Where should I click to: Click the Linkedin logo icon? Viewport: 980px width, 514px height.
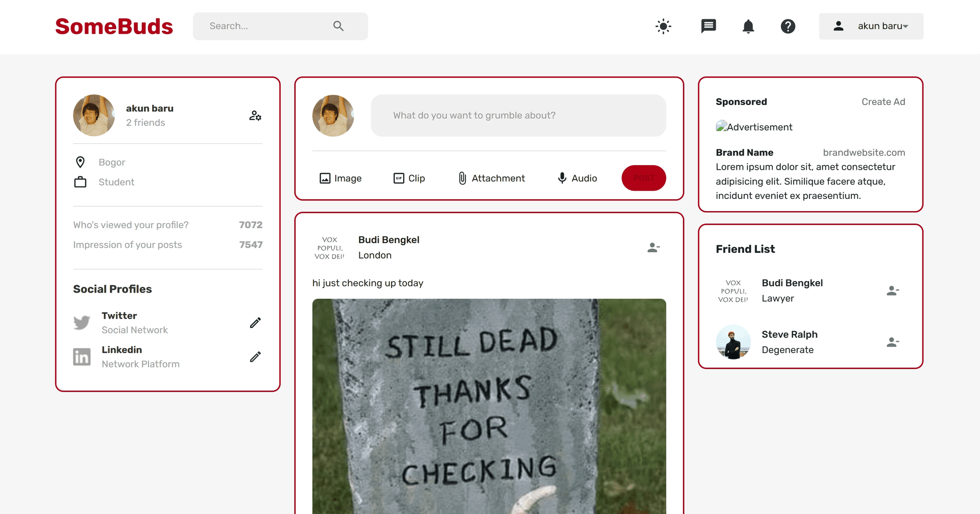[82, 357]
